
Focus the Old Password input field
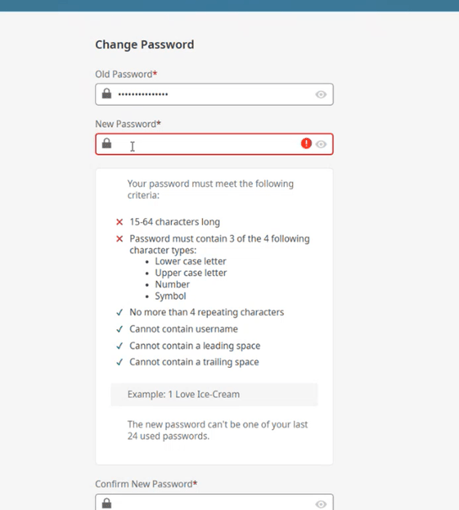pos(214,94)
